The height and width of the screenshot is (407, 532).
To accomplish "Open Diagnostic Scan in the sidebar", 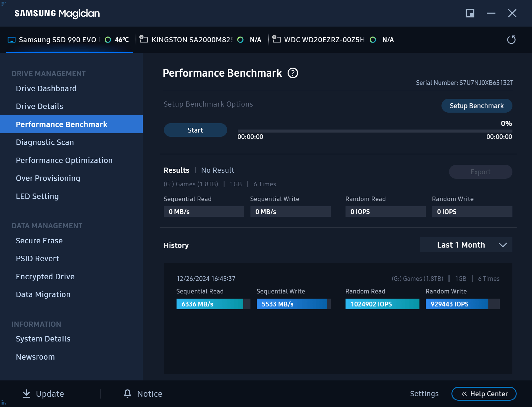I will click(45, 142).
